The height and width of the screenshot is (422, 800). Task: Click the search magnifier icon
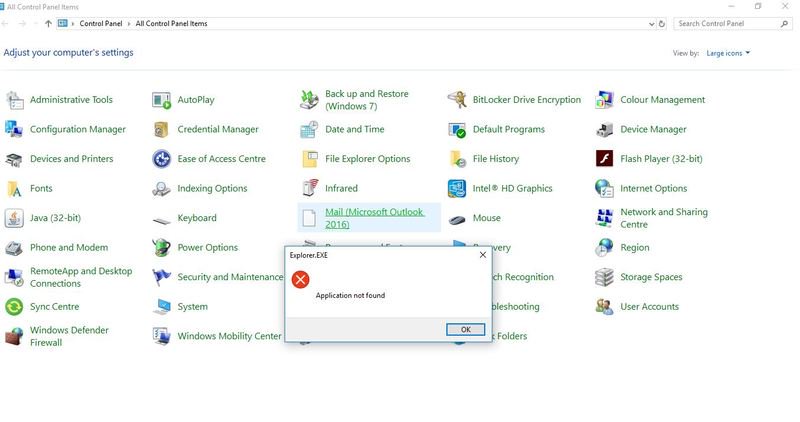point(784,23)
